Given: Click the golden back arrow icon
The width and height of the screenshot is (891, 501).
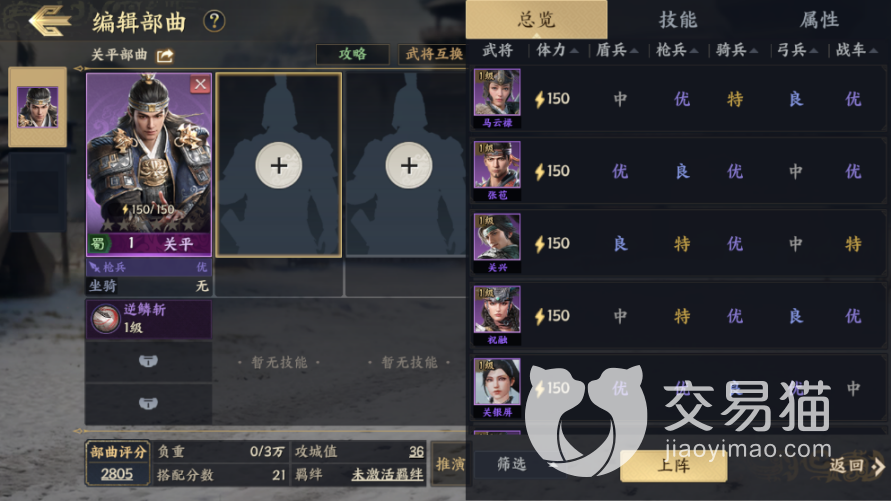Looking at the screenshot, I should click(x=50, y=21).
